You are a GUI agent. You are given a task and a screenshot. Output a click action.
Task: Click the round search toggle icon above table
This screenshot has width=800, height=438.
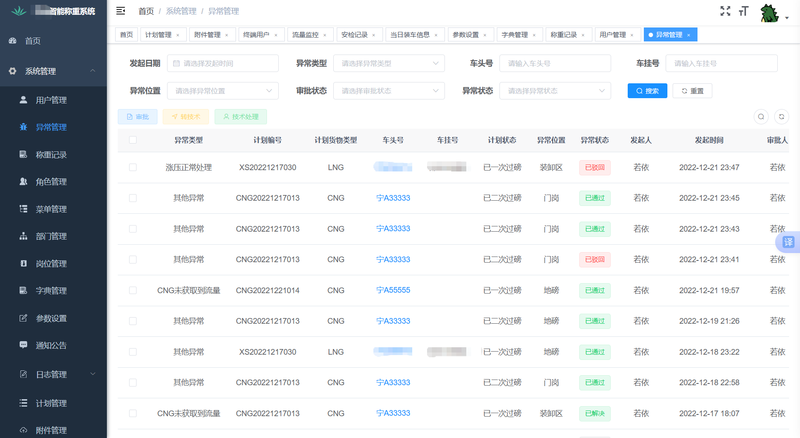[761, 117]
